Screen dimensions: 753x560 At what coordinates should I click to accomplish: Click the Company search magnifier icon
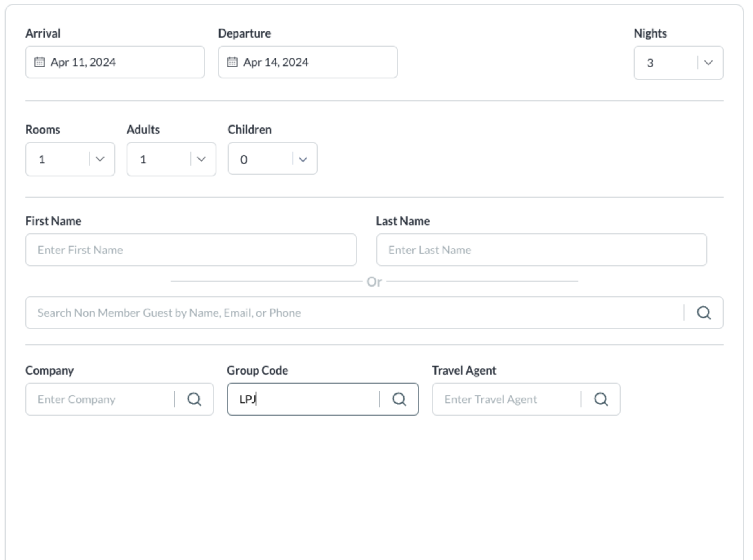pyautogui.click(x=194, y=399)
